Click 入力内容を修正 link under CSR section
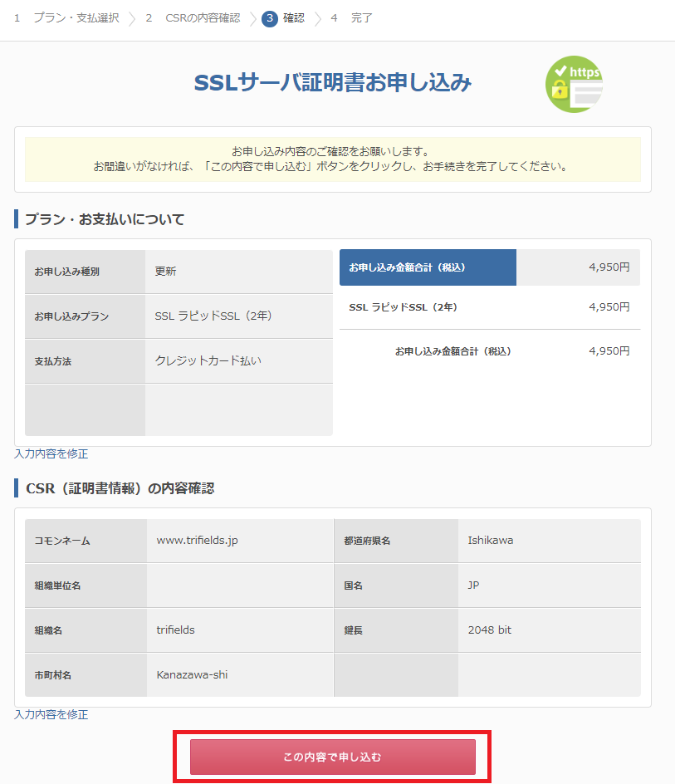 (x=51, y=714)
